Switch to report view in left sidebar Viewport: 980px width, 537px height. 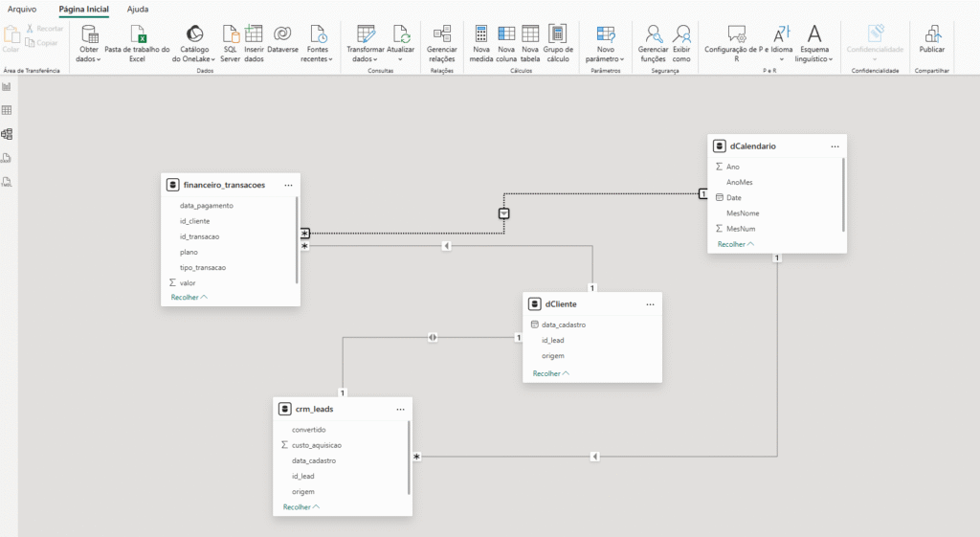7,87
